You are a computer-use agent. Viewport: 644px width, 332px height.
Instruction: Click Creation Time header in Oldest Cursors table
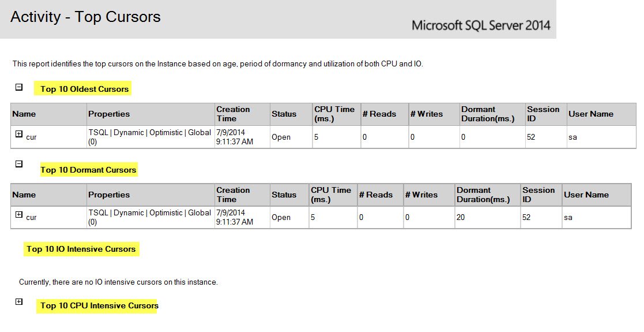(x=233, y=114)
